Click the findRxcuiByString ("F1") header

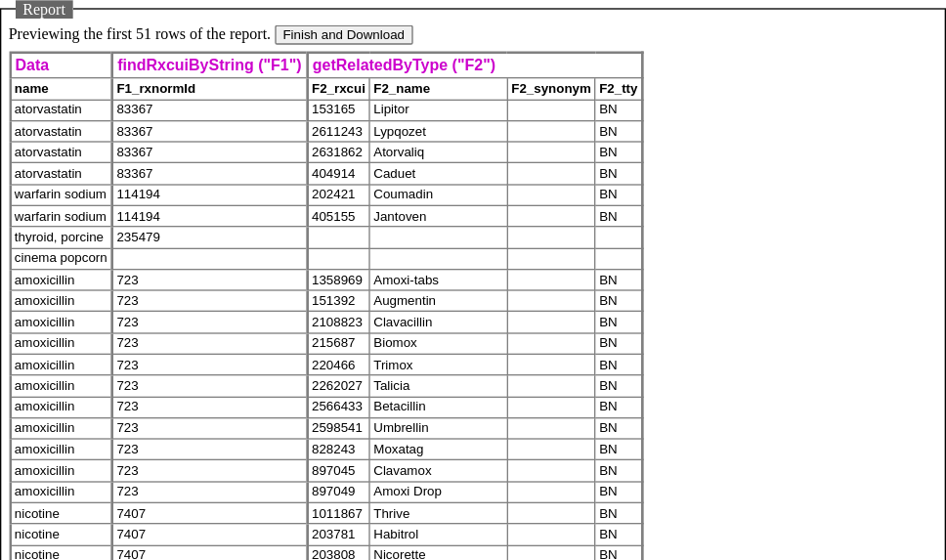(209, 65)
